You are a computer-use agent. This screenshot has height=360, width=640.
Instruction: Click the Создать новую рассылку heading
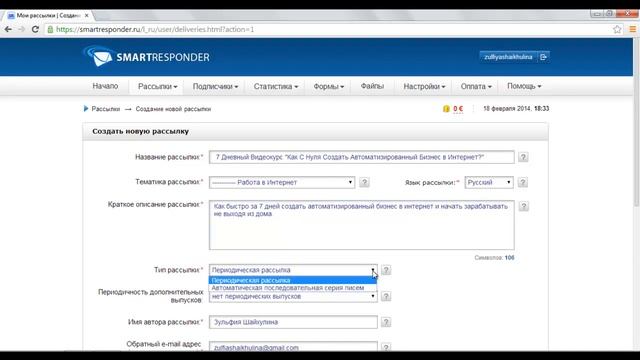coord(140,131)
